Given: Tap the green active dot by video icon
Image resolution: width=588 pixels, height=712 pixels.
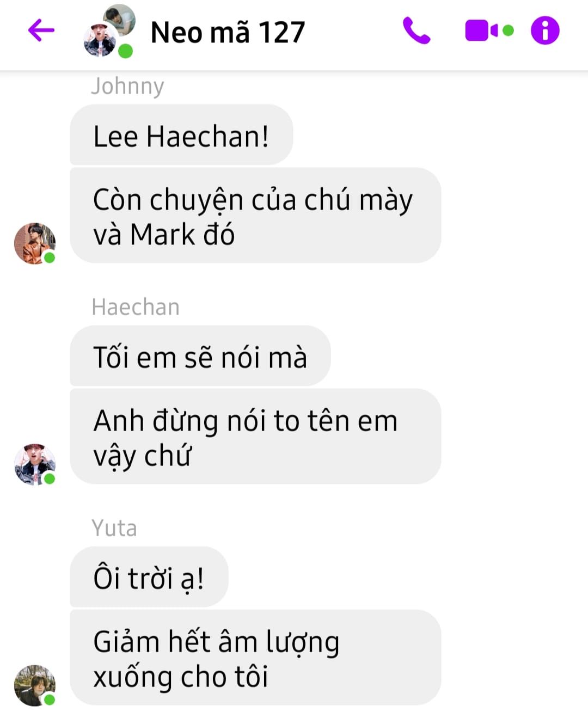Looking at the screenshot, I should pyautogui.click(x=508, y=30).
